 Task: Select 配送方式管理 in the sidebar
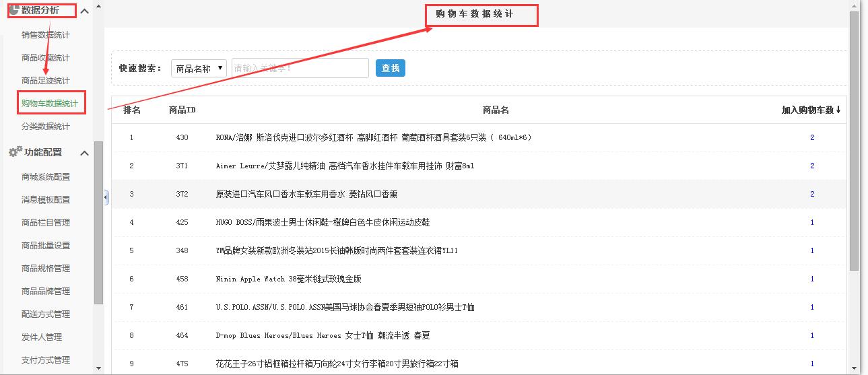(45, 314)
